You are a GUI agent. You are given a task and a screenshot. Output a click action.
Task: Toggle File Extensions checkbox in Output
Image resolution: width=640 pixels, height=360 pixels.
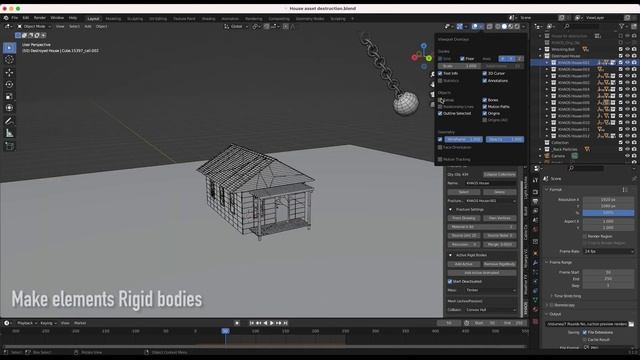585,333
